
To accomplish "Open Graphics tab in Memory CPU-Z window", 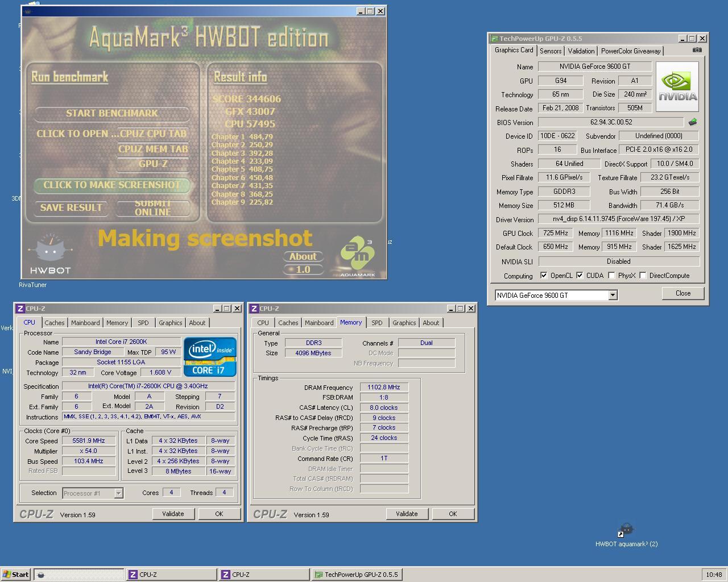I will tap(404, 323).
